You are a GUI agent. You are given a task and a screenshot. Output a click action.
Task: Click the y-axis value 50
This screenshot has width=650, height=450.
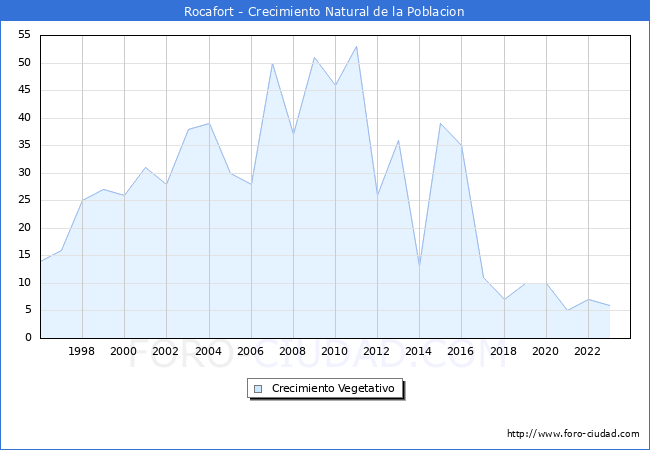[x=24, y=63]
